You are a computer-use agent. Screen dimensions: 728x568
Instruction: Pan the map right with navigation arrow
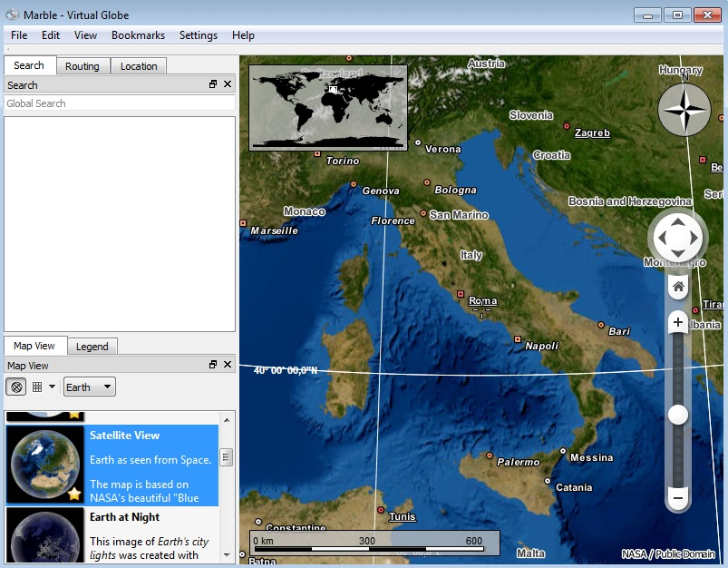point(695,239)
